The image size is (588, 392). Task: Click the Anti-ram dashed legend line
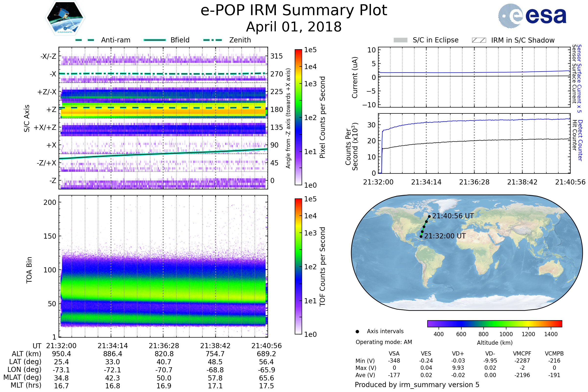[85, 40]
